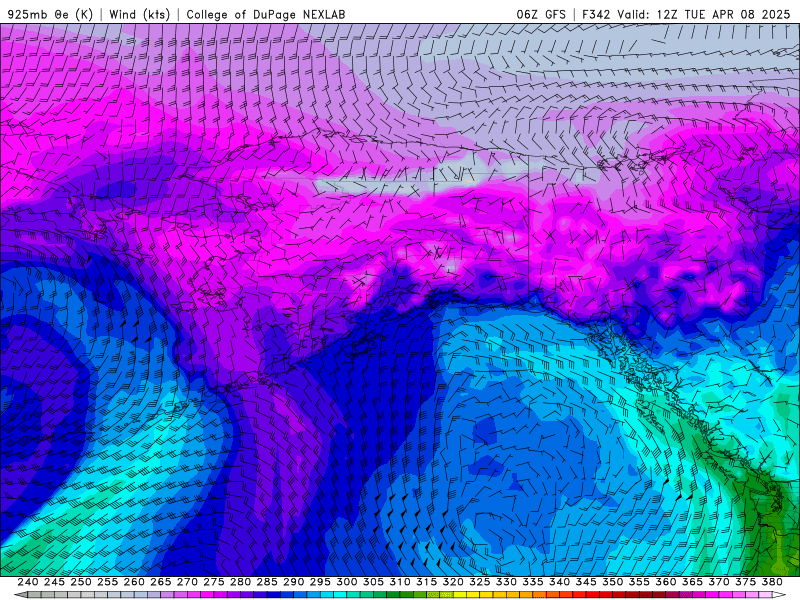Click the 260 value on the color scale
The image size is (800, 600).
(134, 582)
